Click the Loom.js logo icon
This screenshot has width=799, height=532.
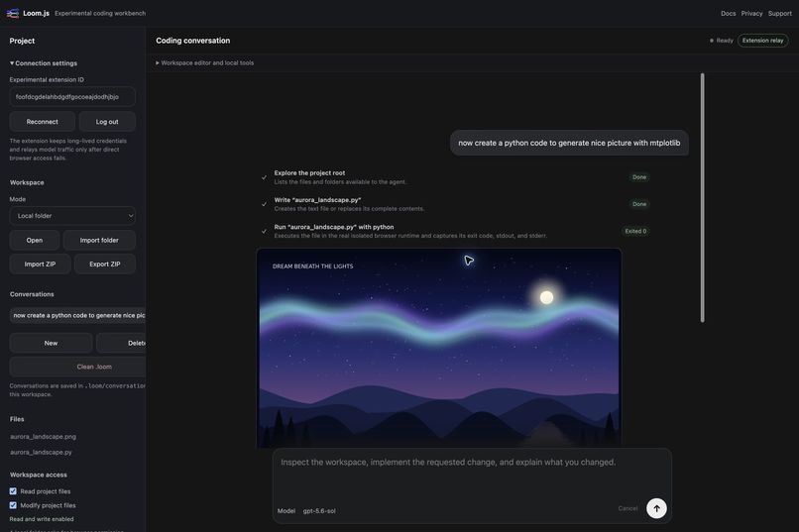pyautogui.click(x=13, y=13)
